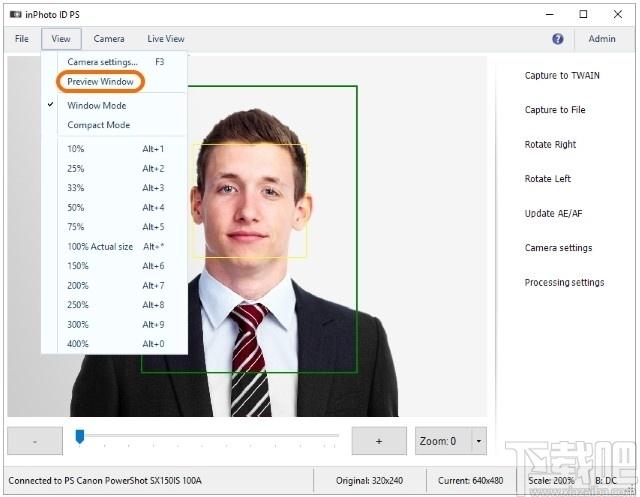Set view scale to 200%
This screenshot has width=640, height=497.
(114, 286)
